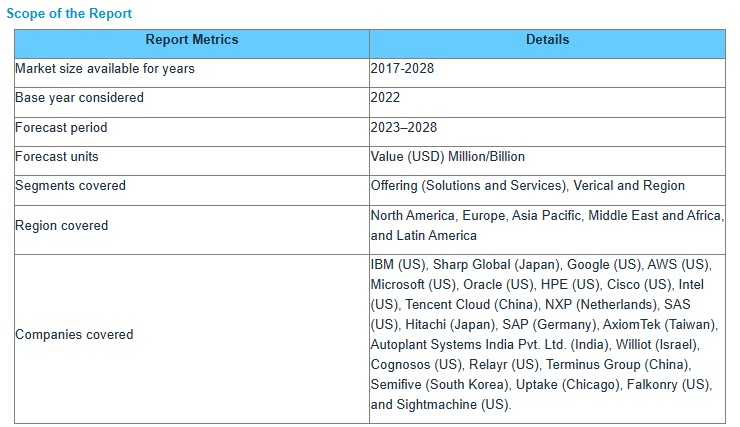
Task: Click the Scope of the Report heading
Action: pos(69,14)
